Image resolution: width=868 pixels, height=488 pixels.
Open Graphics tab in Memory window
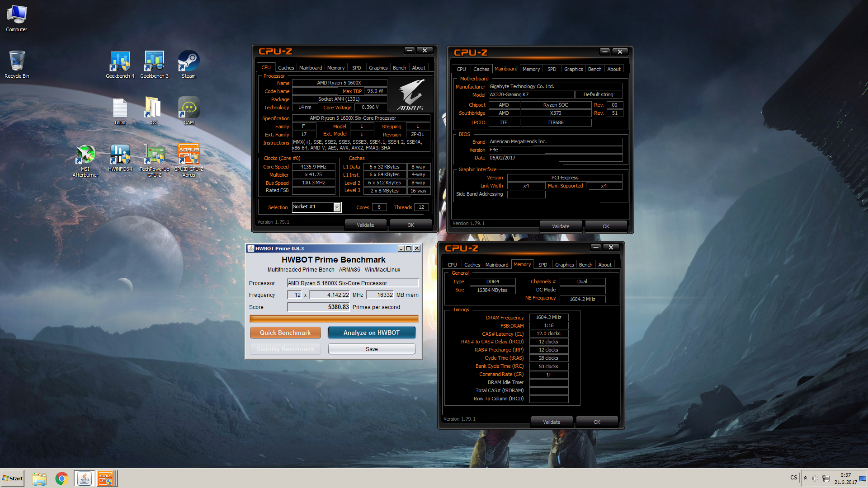[564, 265]
